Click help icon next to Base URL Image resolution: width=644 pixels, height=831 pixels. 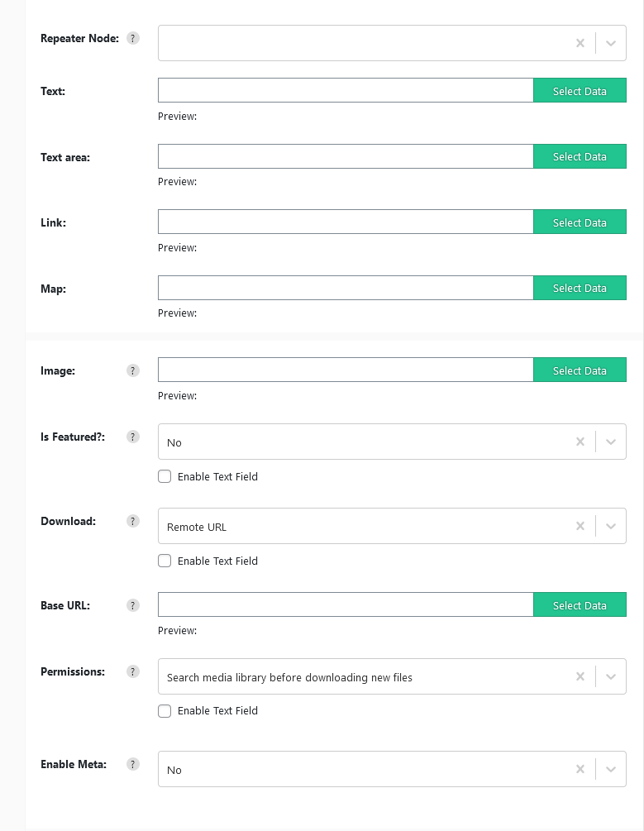tap(133, 605)
